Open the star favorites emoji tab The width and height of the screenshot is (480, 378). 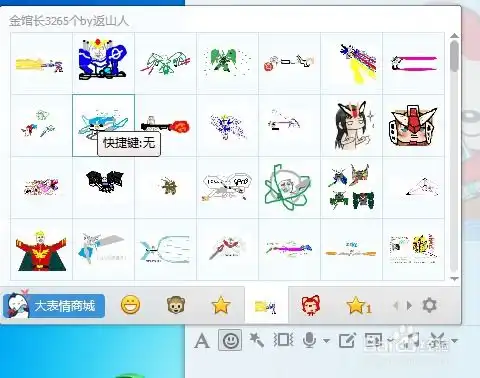tap(220, 305)
